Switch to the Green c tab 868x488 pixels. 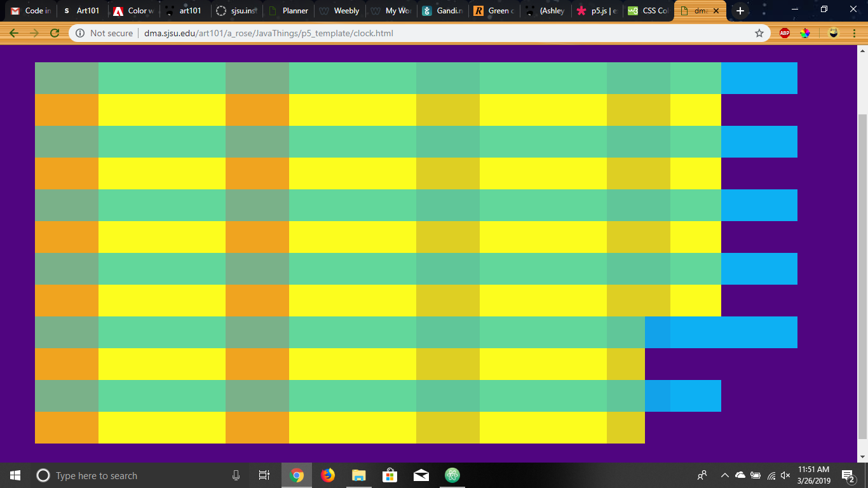[494, 11]
